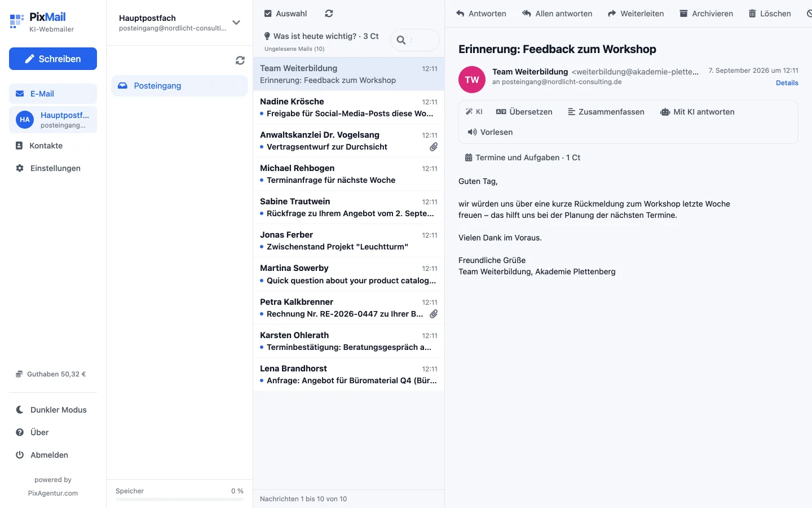Open the KI magic wand menu
This screenshot has width=812, height=508.
coord(474,112)
